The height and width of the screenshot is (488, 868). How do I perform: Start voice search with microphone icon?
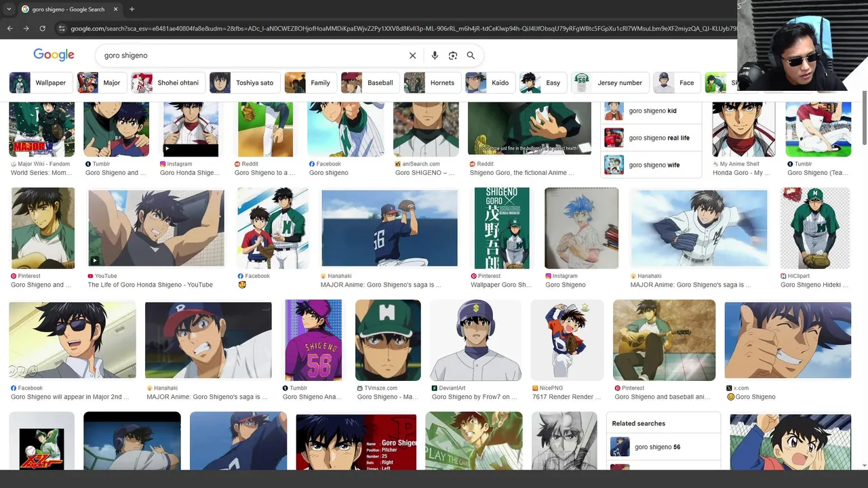click(x=435, y=56)
